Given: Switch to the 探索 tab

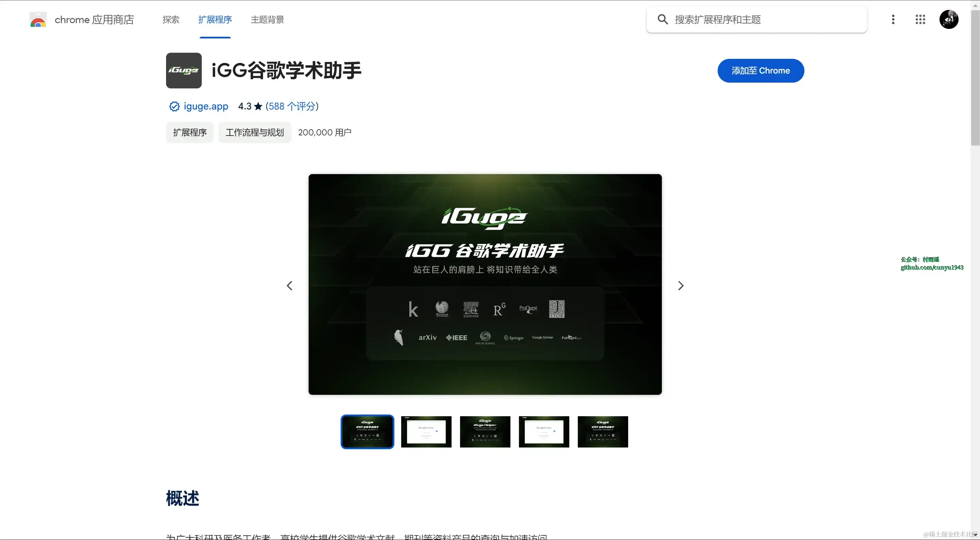Looking at the screenshot, I should coord(171,20).
